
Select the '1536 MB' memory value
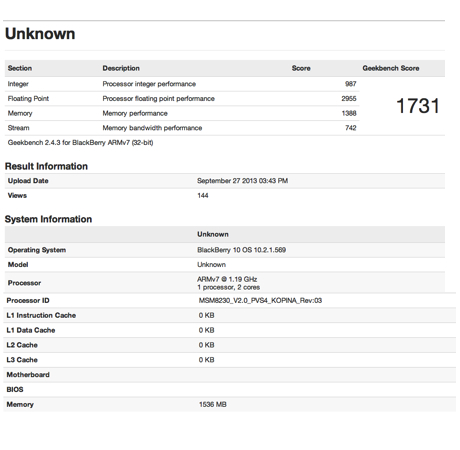click(213, 405)
